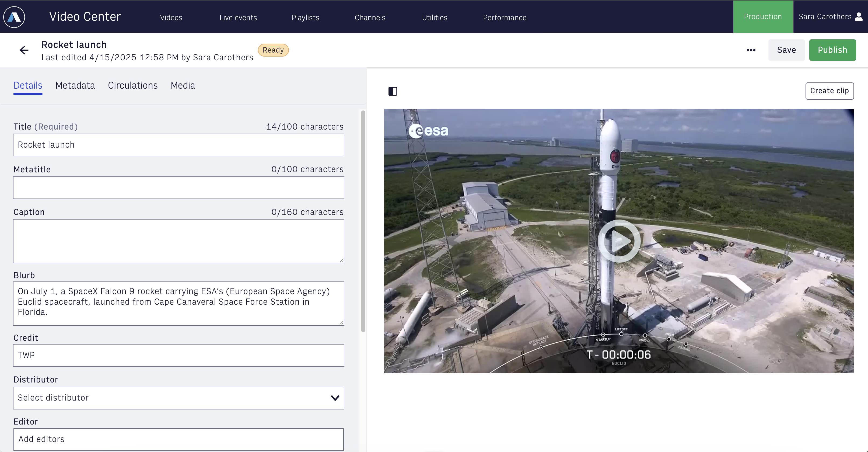Go back using the left arrow

coord(24,50)
